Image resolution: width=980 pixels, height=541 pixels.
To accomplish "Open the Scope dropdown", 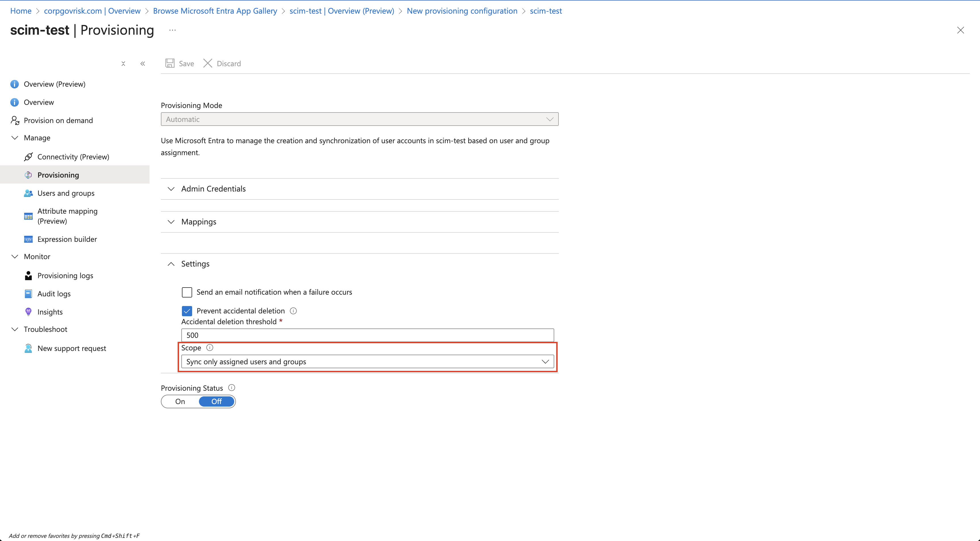I will pos(367,361).
